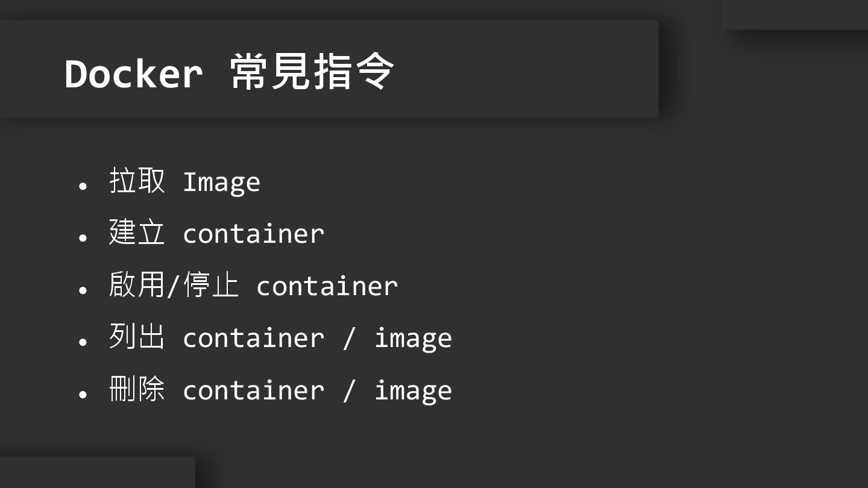Click the word container in the 列出 line

[x=253, y=338]
